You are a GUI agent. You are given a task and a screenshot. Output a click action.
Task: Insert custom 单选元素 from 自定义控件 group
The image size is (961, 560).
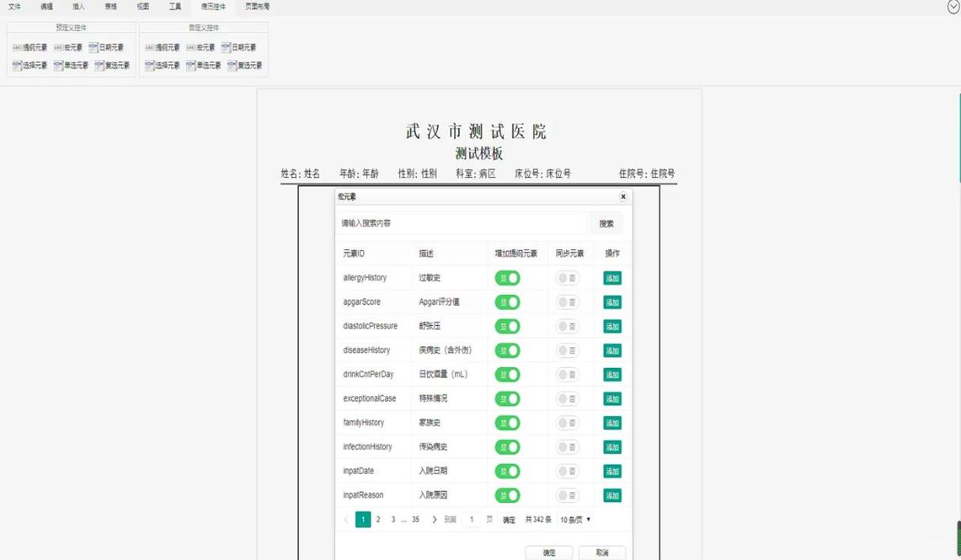pyautogui.click(x=203, y=66)
